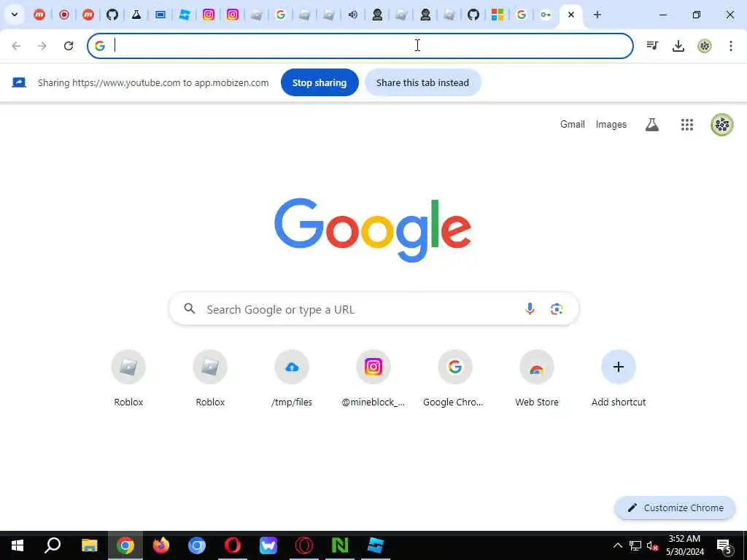
Task: Open Google Images link
Action: 611,124
